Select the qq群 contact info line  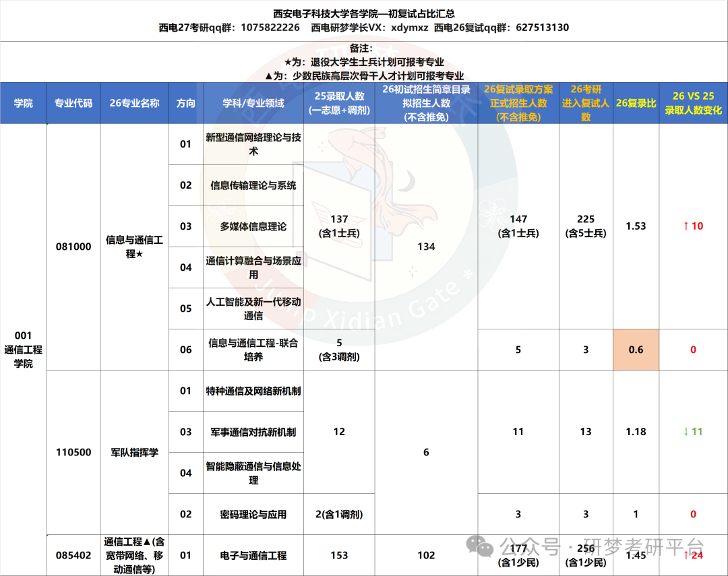click(x=363, y=28)
